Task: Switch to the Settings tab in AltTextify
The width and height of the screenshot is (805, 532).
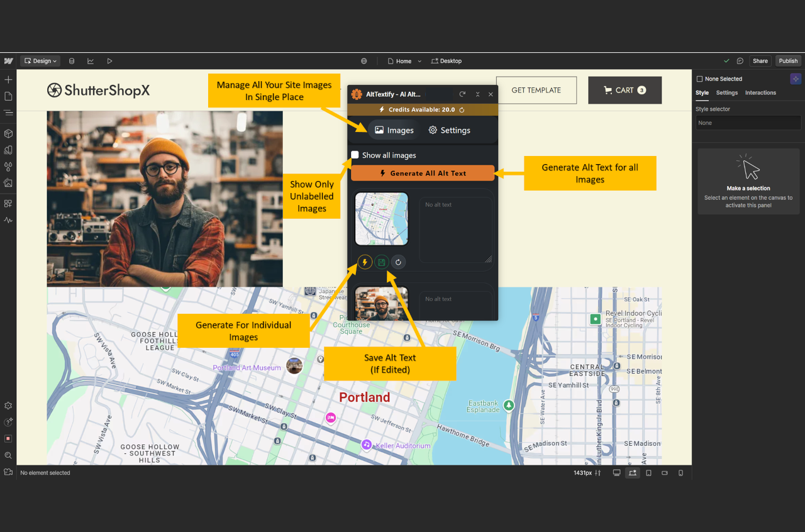Action: pyautogui.click(x=449, y=130)
